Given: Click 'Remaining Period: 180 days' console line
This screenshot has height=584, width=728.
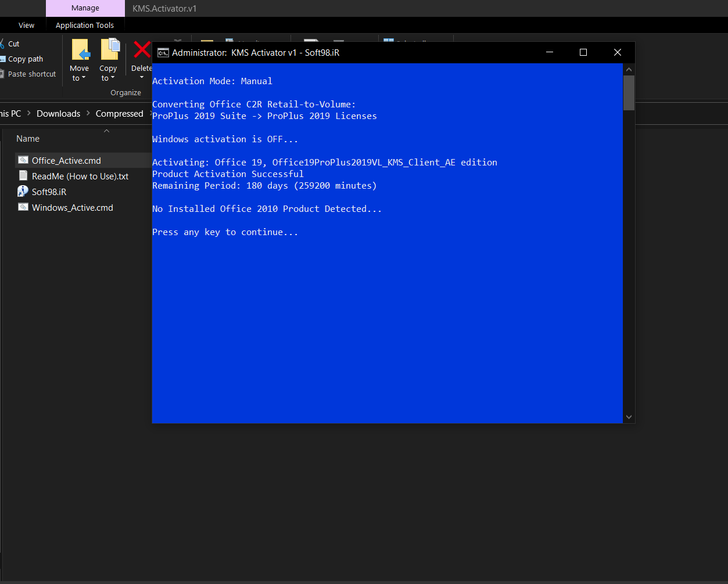Looking at the screenshot, I should click(264, 185).
